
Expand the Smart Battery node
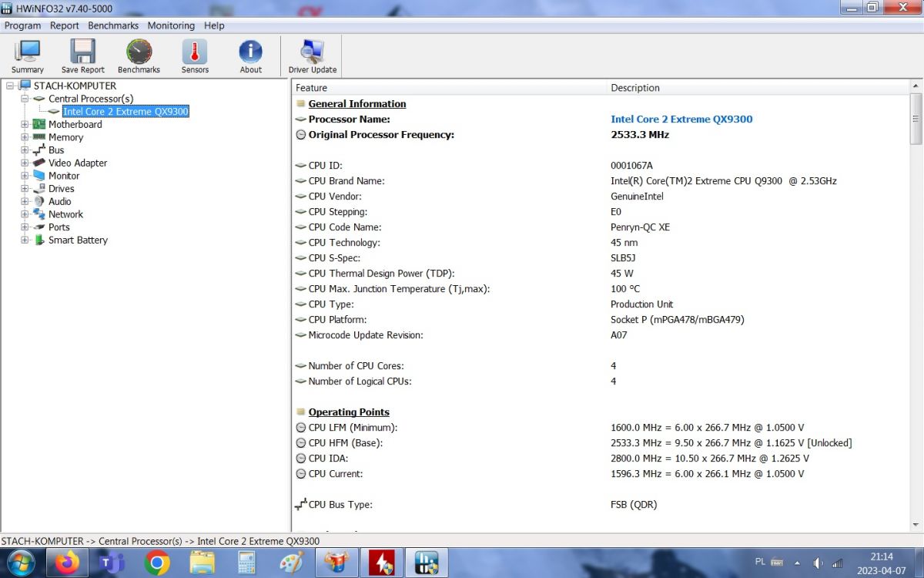pyautogui.click(x=25, y=240)
